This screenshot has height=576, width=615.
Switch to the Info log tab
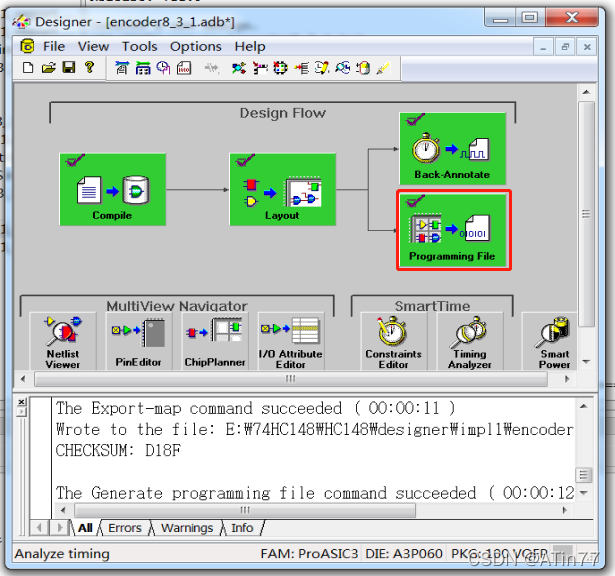click(242, 528)
